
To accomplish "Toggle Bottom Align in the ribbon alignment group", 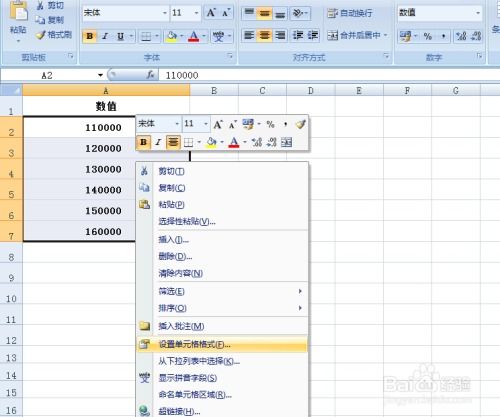I will coord(280,13).
